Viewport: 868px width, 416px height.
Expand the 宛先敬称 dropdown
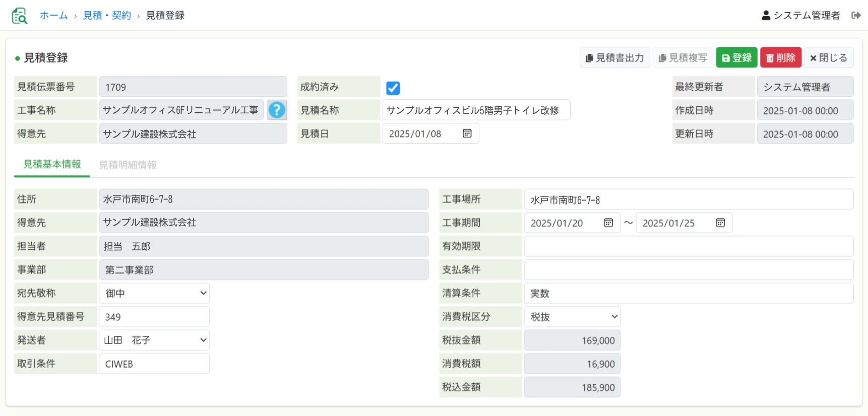coord(154,293)
